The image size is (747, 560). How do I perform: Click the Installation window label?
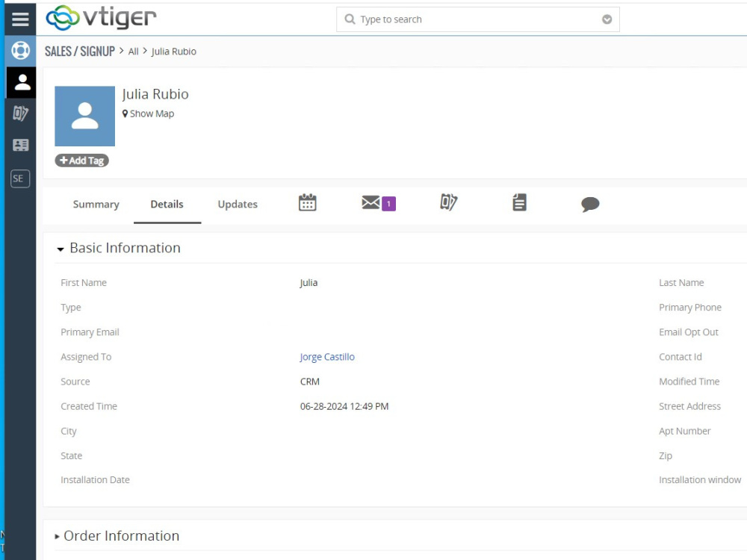click(700, 480)
